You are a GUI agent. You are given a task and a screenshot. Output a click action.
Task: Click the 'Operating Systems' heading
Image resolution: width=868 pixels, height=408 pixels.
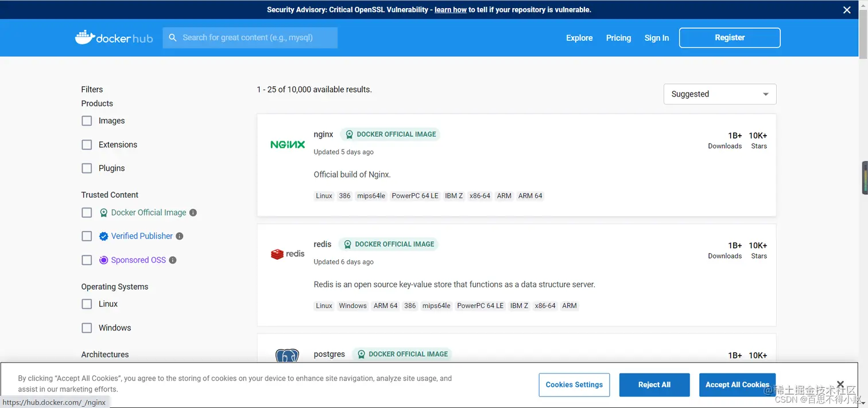coord(115,287)
